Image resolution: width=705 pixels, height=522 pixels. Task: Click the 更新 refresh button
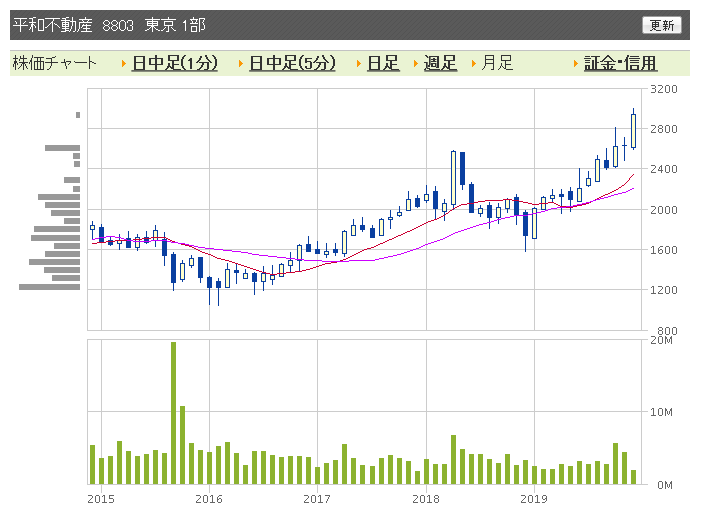pos(662,25)
